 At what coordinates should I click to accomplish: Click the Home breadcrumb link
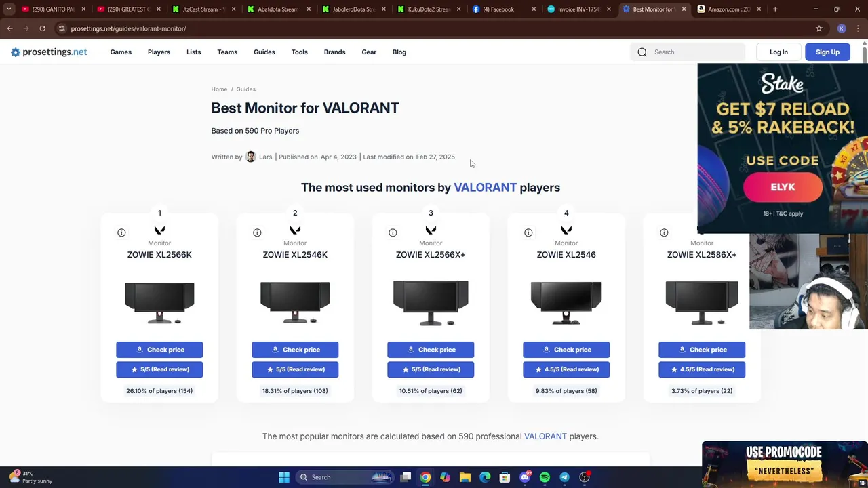(219, 89)
